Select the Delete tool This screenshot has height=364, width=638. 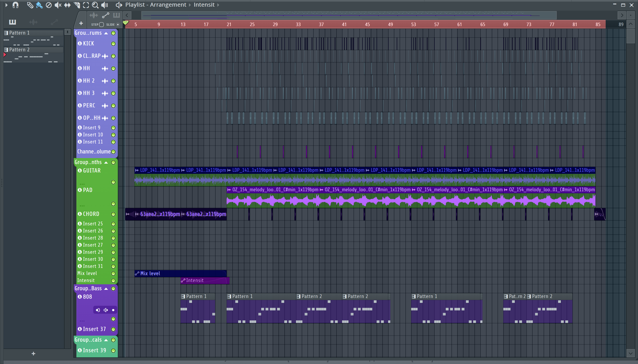49,5
